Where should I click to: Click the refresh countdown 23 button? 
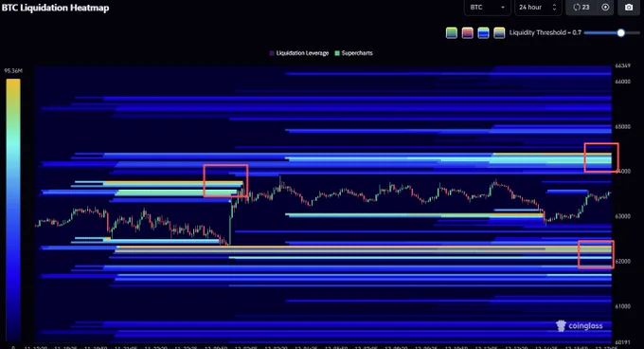pyautogui.click(x=581, y=8)
